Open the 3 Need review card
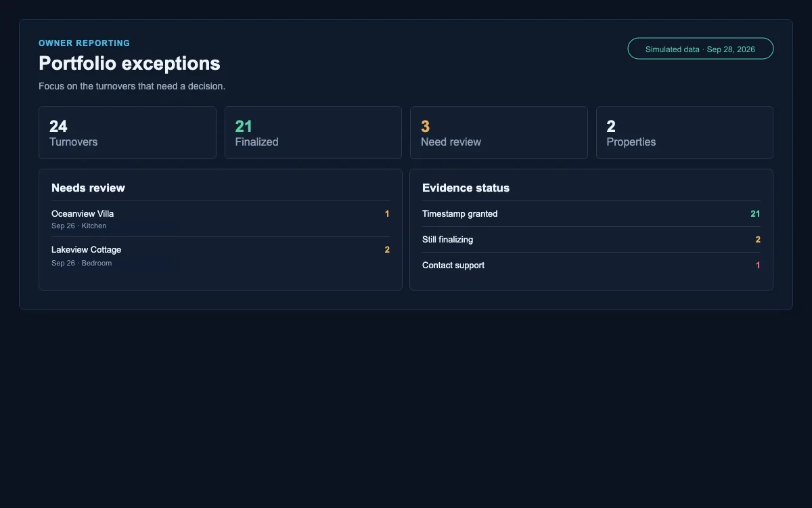Screen dimensions: 812x508 point(499,133)
